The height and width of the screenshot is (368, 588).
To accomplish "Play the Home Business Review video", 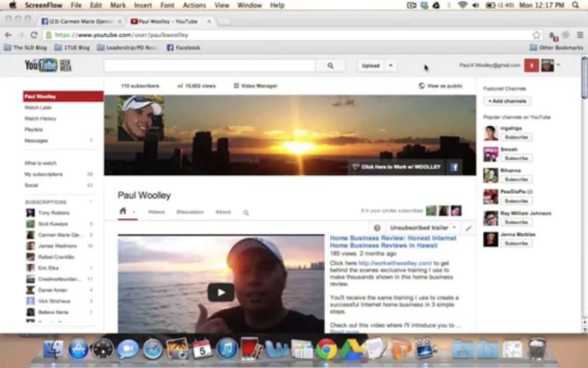I will [221, 292].
